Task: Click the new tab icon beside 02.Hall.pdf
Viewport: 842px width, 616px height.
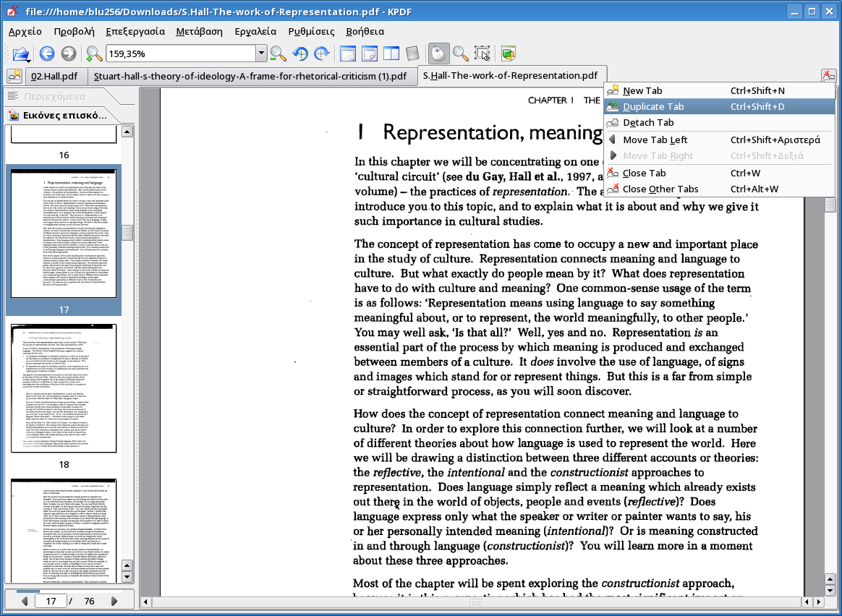Action: tap(14, 76)
